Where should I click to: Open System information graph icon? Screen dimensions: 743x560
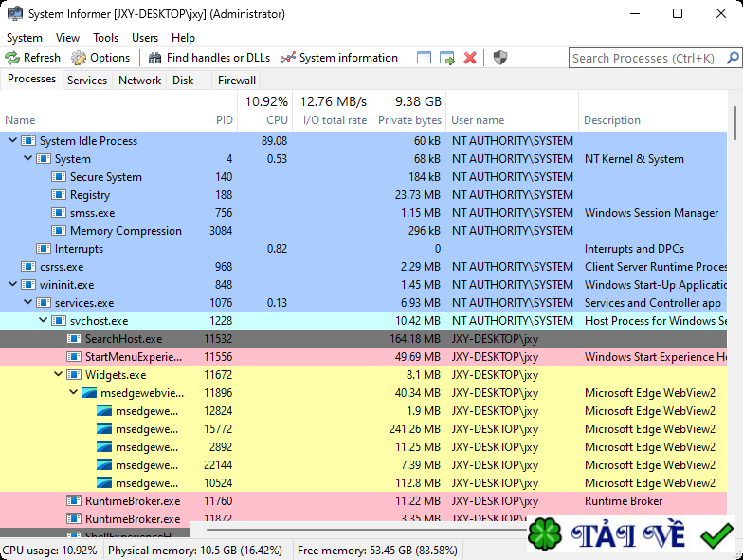click(288, 58)
